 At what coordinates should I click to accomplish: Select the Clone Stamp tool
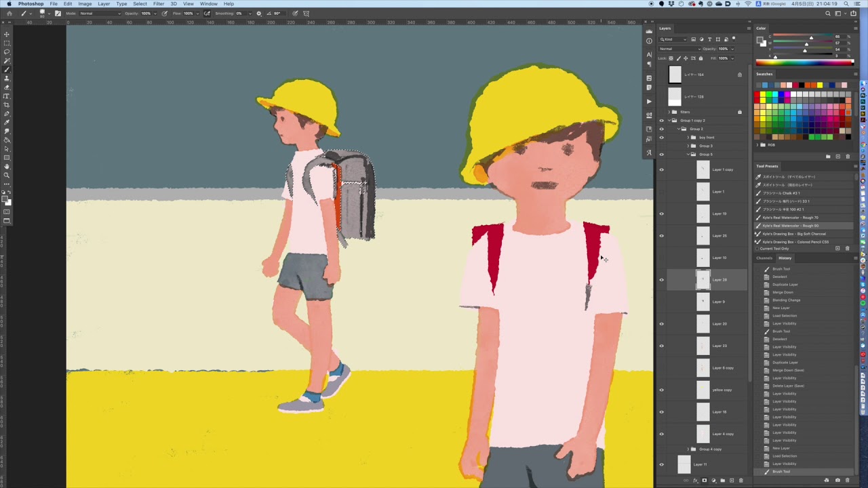tap(7, 79)
